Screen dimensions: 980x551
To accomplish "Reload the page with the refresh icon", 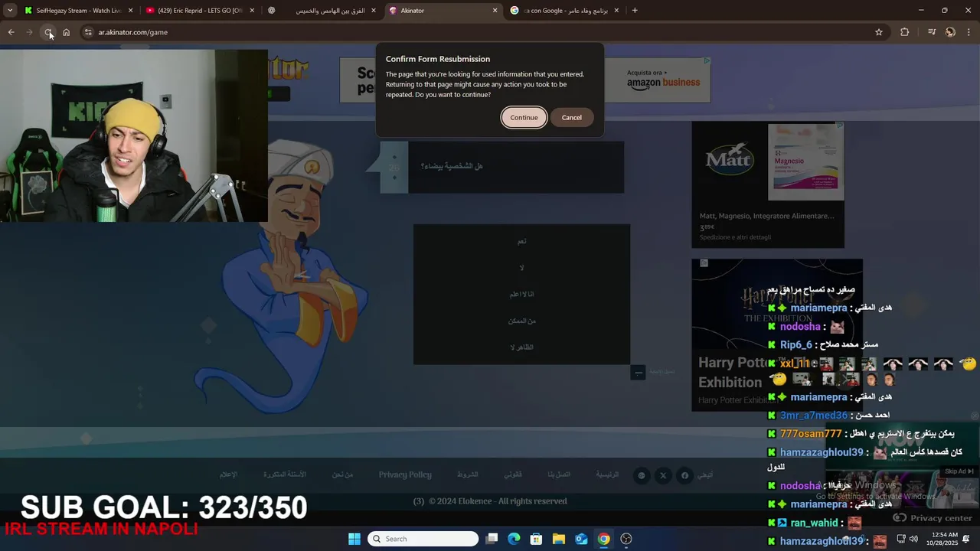I will pos(47,32).
